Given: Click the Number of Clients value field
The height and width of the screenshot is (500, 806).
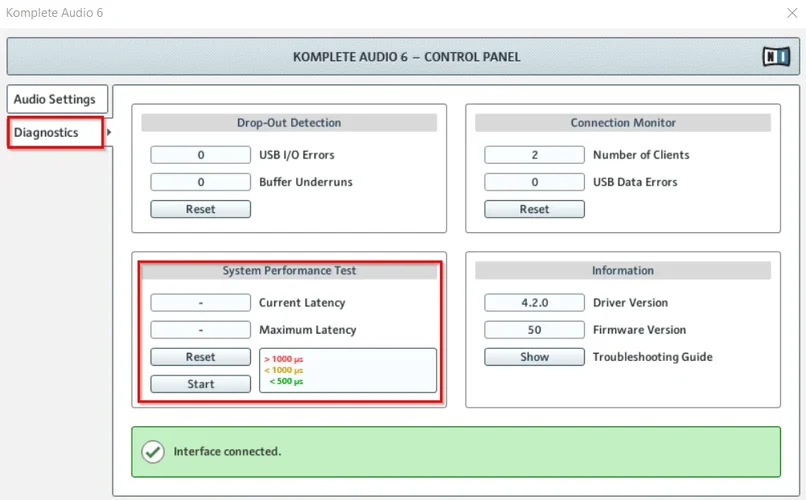Looking at the screenshot, I should (534, 155).
